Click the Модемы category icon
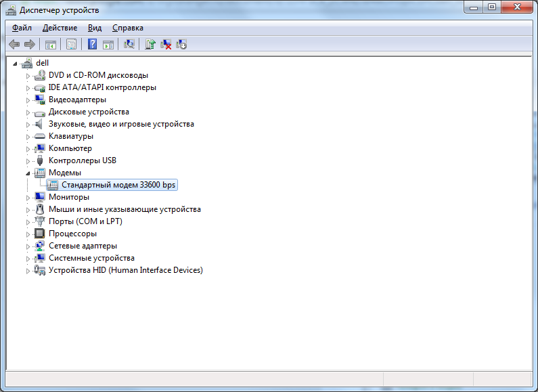Viewport: 538px width, 392px height. [x=40, y=173]
